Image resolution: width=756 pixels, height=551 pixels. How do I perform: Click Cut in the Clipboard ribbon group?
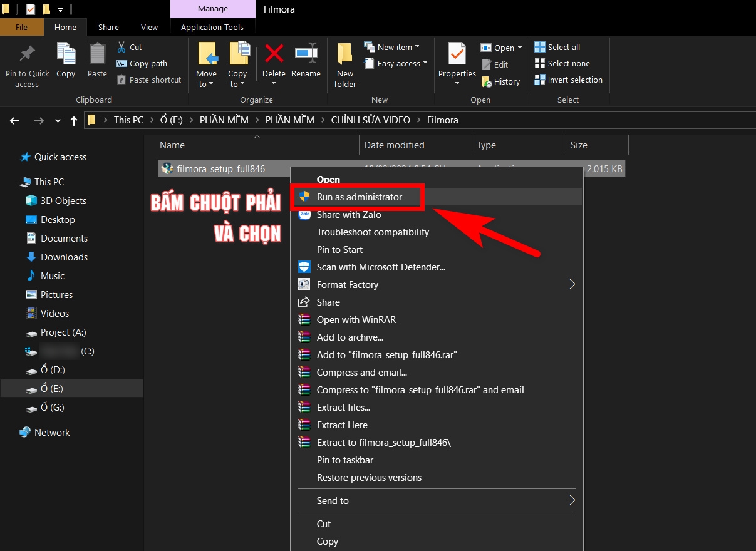click(x=129, y=47)
